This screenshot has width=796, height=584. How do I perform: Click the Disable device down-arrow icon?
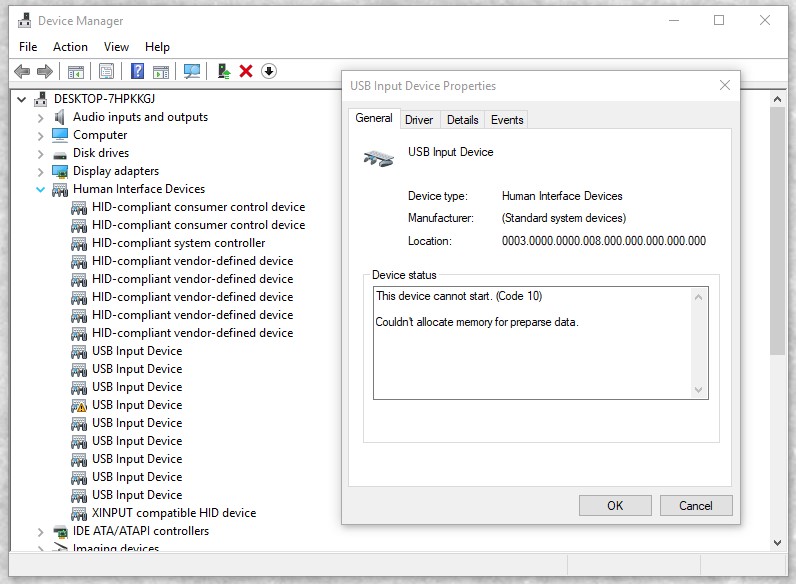(269, 71)
